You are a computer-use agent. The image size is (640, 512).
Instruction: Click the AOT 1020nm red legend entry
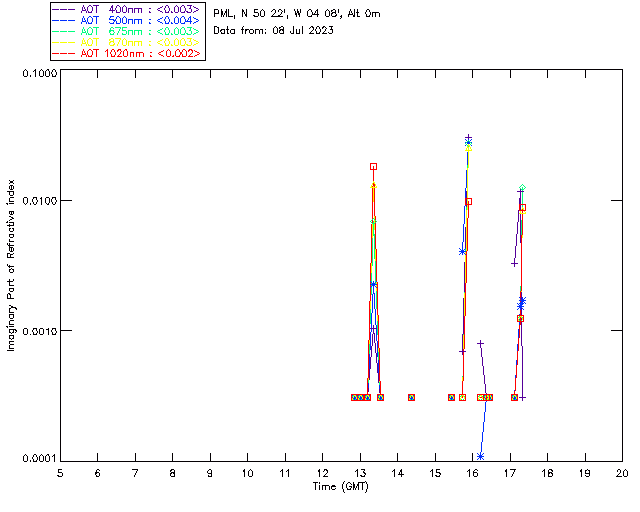(x=127, y=52)
